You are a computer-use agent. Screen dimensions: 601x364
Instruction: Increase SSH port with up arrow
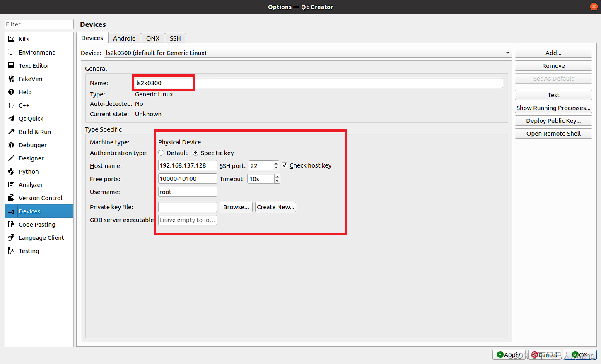point(276,163)
